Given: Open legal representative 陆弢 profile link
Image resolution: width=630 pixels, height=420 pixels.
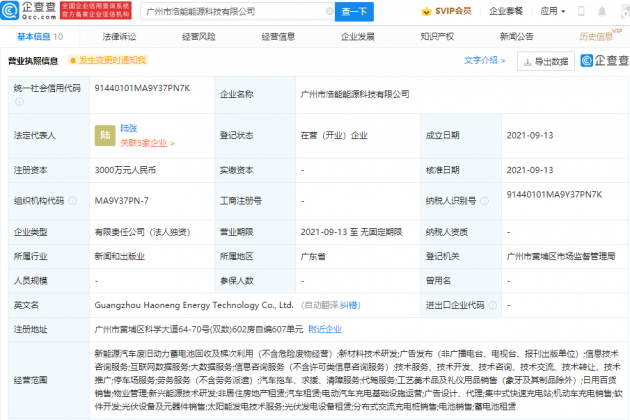Looking at the screenshot, I should point(129,128).
